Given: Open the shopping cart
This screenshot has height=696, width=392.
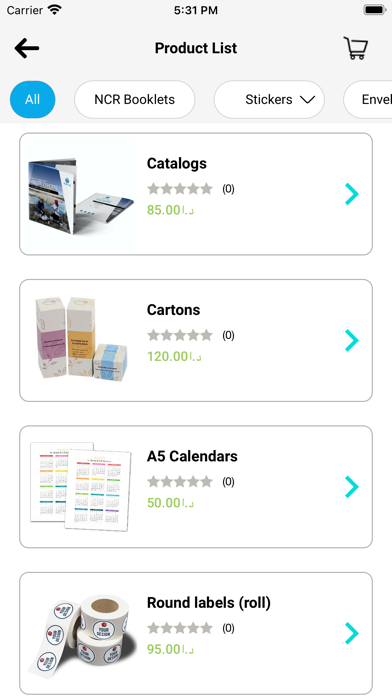Looking at the screenshot, I should coord(356,48).
